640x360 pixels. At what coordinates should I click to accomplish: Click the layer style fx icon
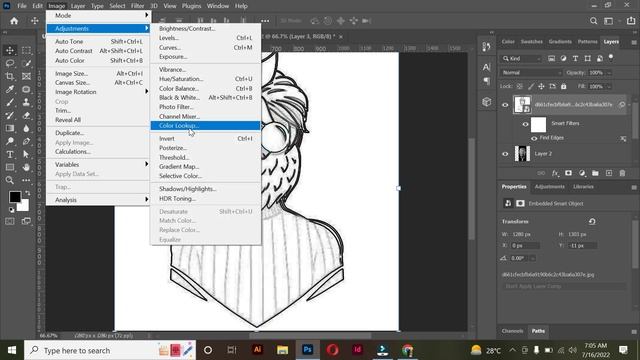[x=555, y=173]
